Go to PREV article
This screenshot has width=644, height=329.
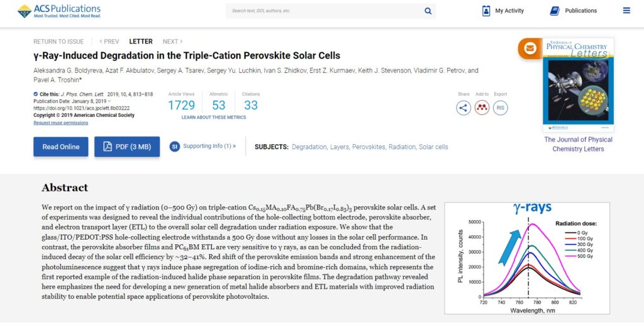[109, 42]
